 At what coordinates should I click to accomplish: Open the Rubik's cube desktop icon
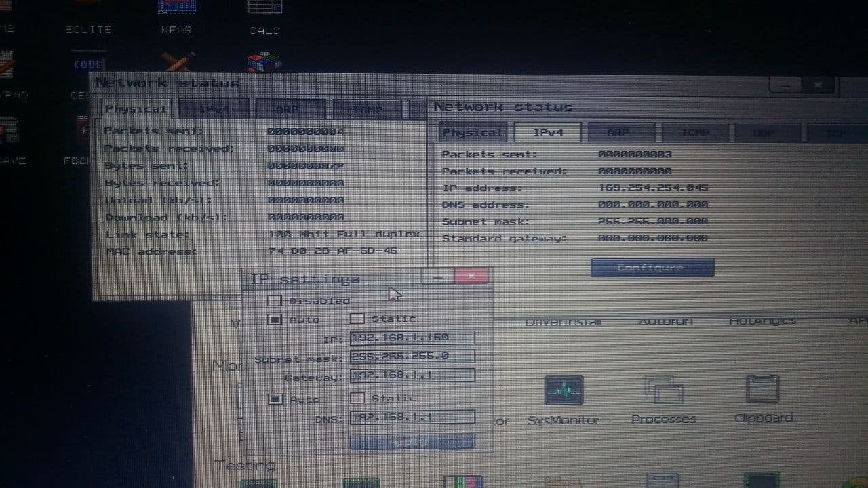tap(264, 62)
